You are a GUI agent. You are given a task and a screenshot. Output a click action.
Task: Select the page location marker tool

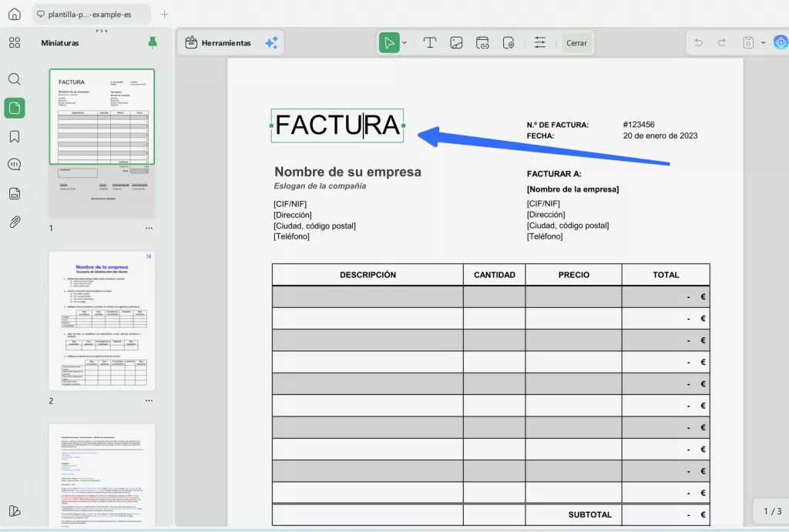click(x=509, y=43)
